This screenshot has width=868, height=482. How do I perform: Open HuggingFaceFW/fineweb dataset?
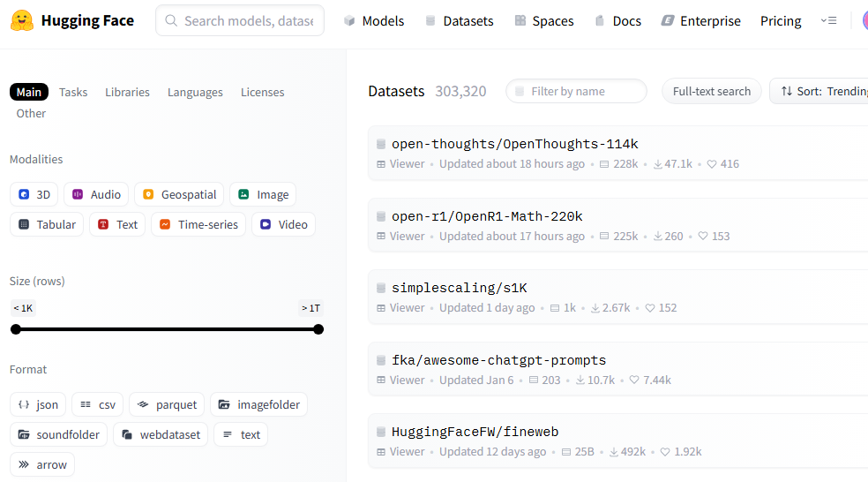pyautogui.click(x=475, y=432)
